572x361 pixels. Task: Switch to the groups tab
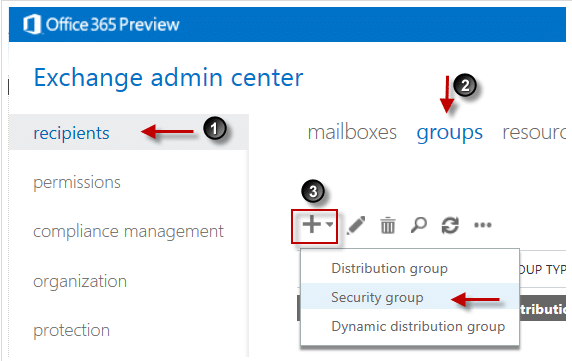pyautogui.click(x=449, y=133)
